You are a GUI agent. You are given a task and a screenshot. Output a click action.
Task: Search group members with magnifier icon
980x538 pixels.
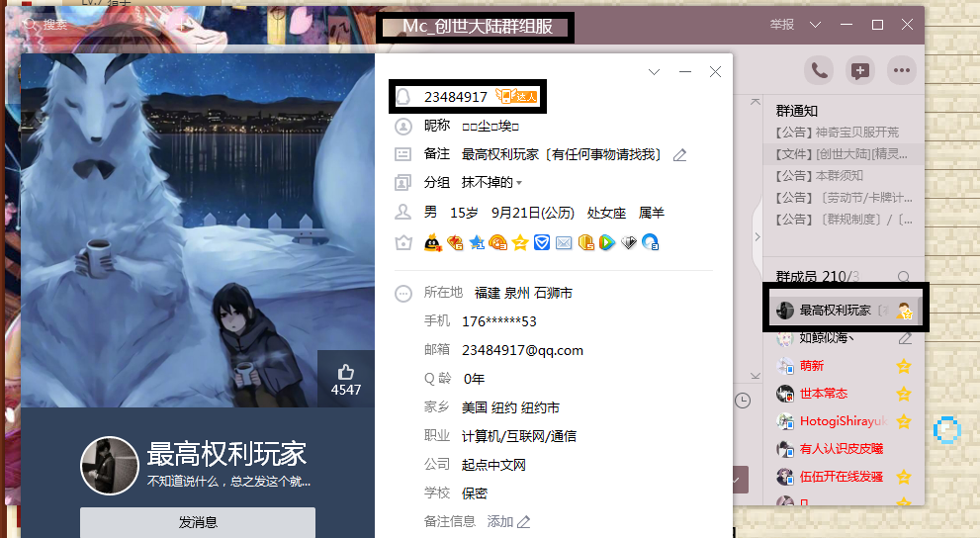point(903,277)
